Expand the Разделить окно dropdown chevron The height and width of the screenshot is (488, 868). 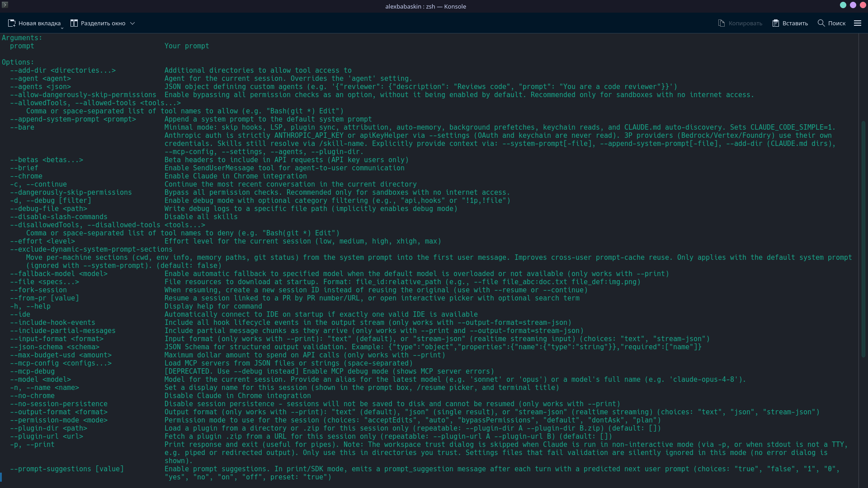click(x=132, y=23)
